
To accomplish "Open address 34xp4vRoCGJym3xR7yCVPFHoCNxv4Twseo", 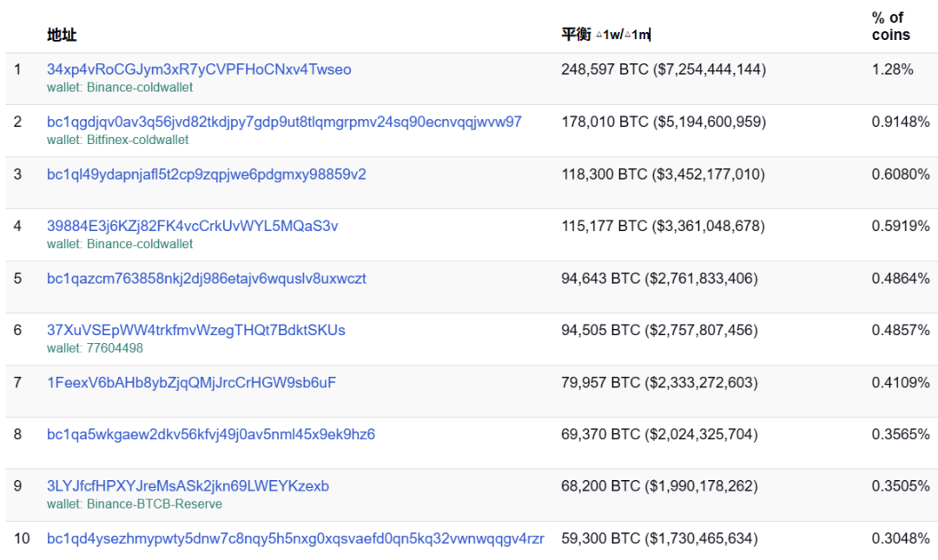I will click(199, 69).
